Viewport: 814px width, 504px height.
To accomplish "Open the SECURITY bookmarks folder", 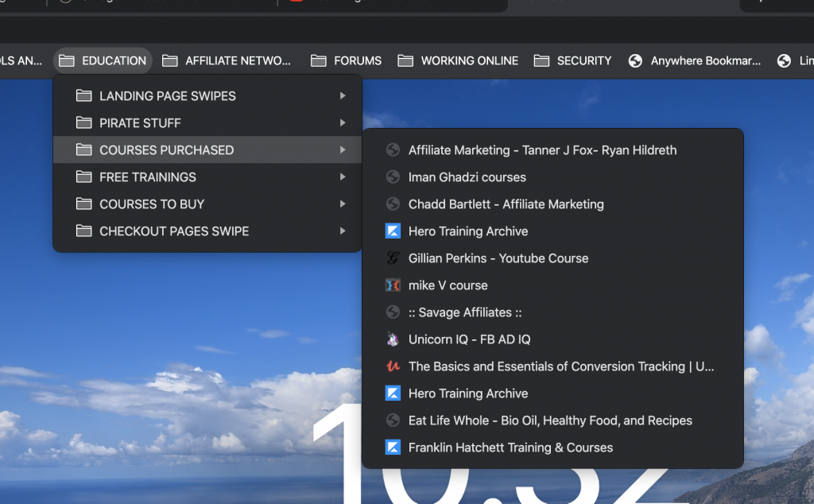I will tap(572, 60).
